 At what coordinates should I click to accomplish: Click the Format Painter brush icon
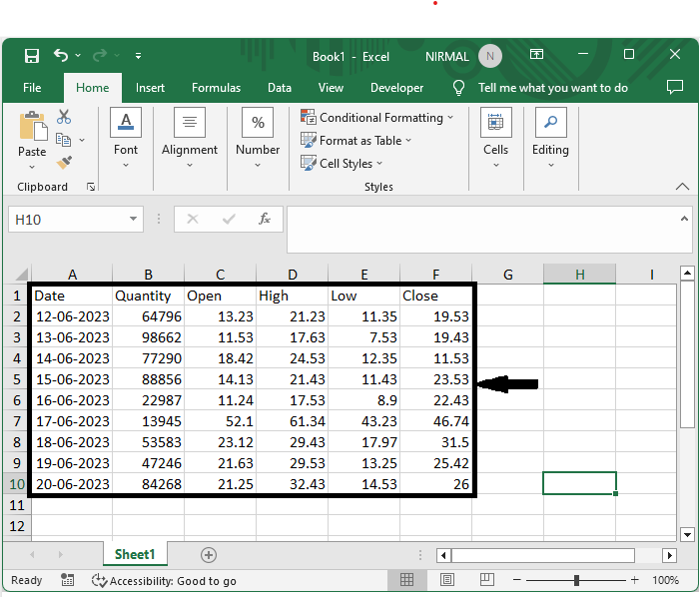click(x=64, y=161)
